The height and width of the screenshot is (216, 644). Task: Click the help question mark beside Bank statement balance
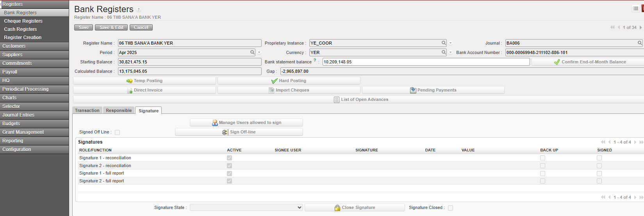315,60
